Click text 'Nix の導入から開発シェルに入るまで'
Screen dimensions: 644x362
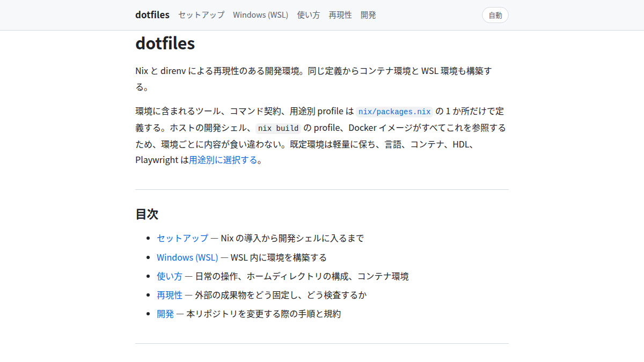point(292,238)
